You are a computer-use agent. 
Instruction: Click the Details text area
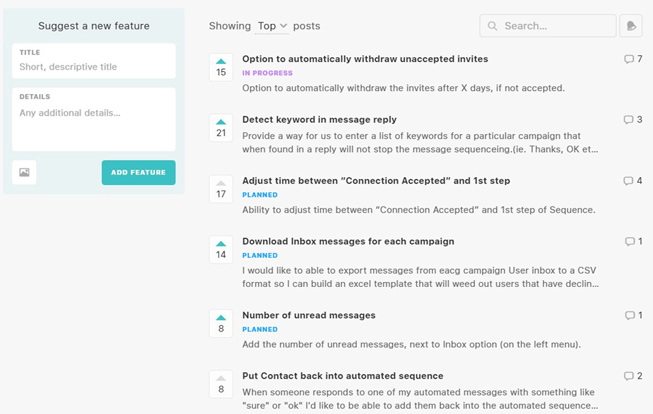(94, 120)
